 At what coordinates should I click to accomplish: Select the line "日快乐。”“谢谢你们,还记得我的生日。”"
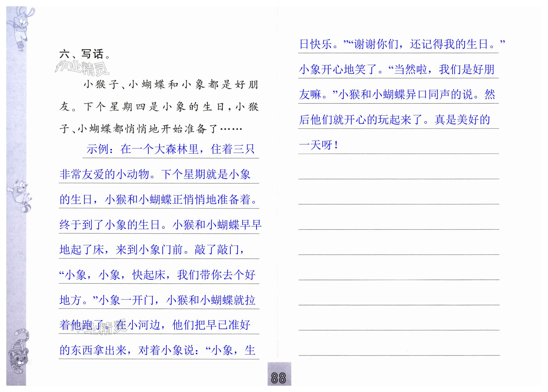pos(402,44)
